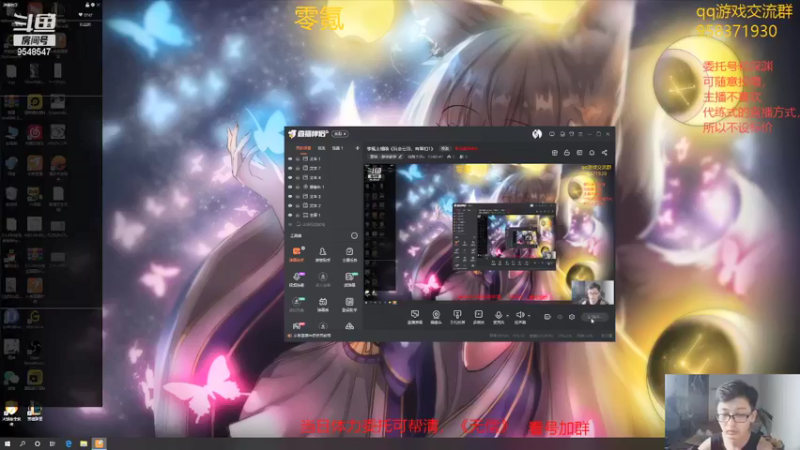Hide the 文本 2 source with its eye icon
800x450 pixels.
pos(290,206)
